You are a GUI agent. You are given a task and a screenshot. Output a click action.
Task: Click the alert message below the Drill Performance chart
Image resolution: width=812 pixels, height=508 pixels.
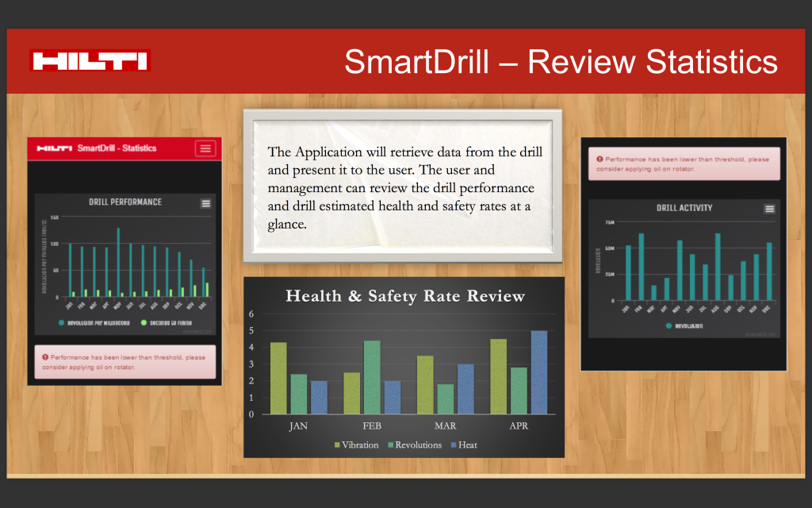tap(125, 362)
